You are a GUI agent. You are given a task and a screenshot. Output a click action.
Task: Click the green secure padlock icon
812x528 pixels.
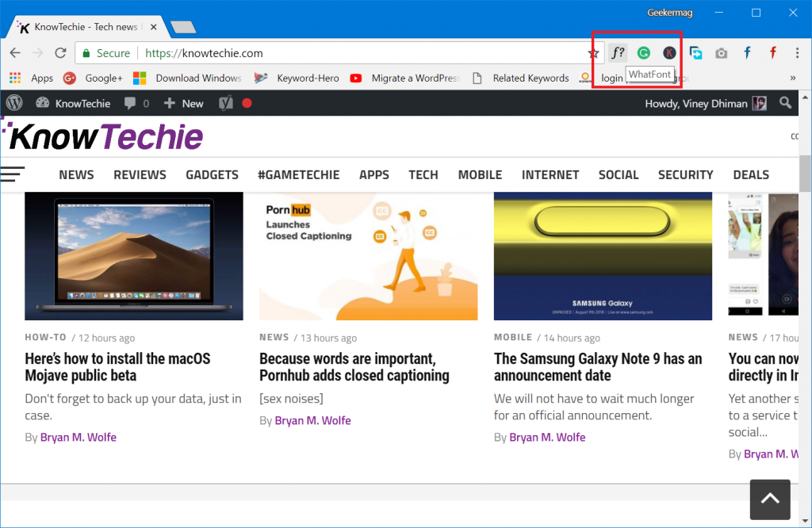(86, 53)
